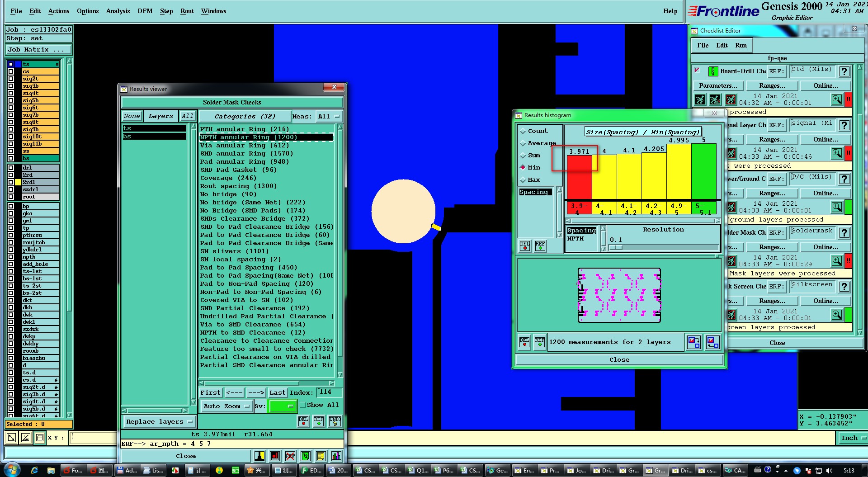Click the board thumbnail in histogram window

(x=619, y=295)
